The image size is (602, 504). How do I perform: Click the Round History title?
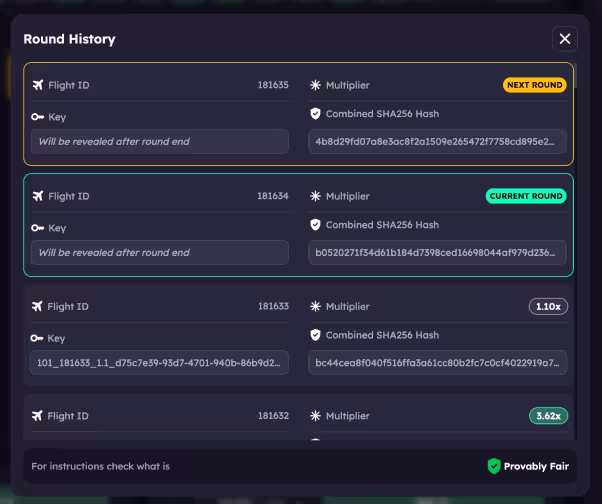tap(69, 39)
